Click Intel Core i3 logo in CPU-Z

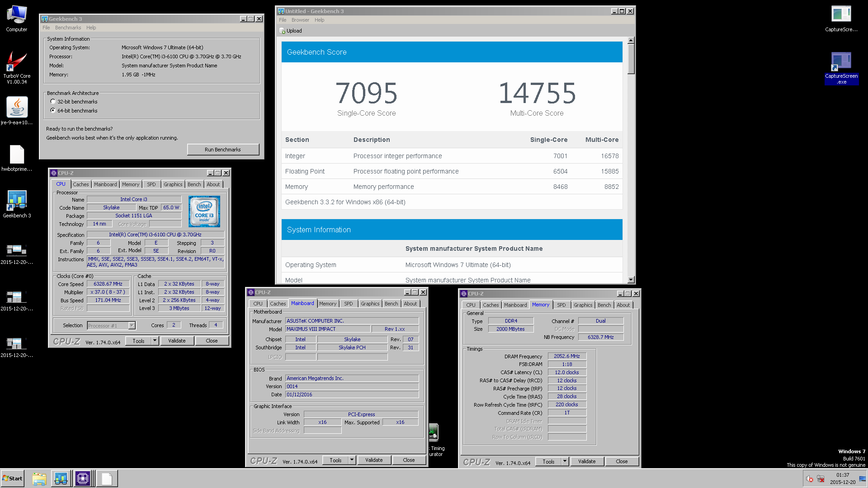click(204, 211)
